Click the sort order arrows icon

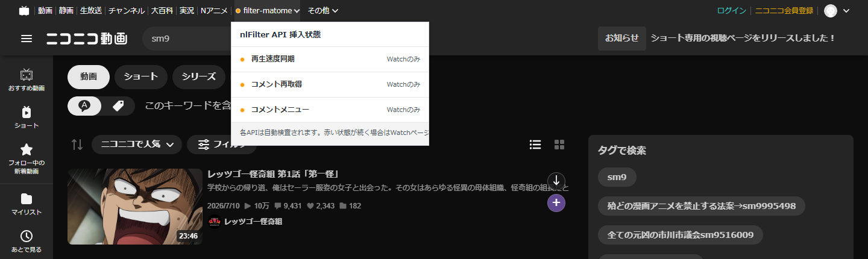pyautogui.click(x=77, y=145)
